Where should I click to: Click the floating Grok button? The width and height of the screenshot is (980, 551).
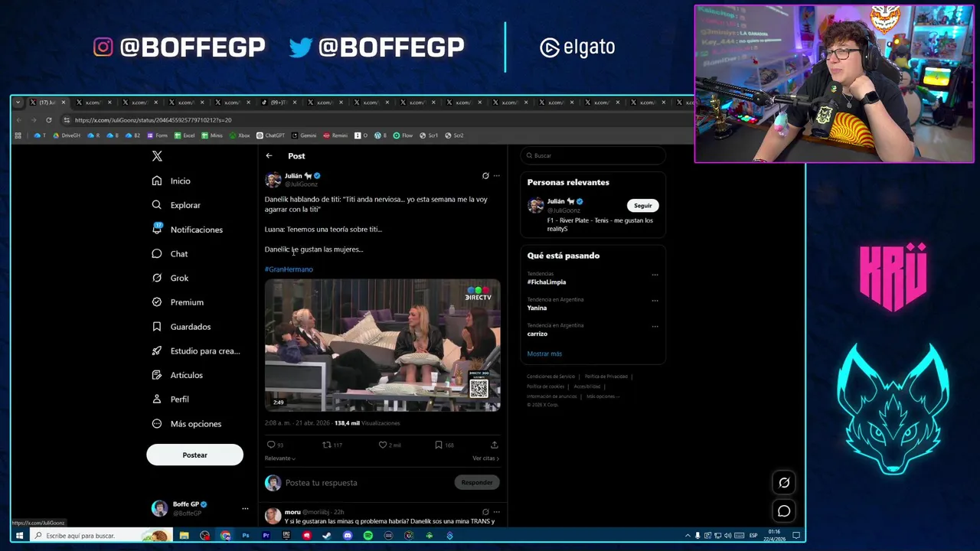click(x=784, y=483)
